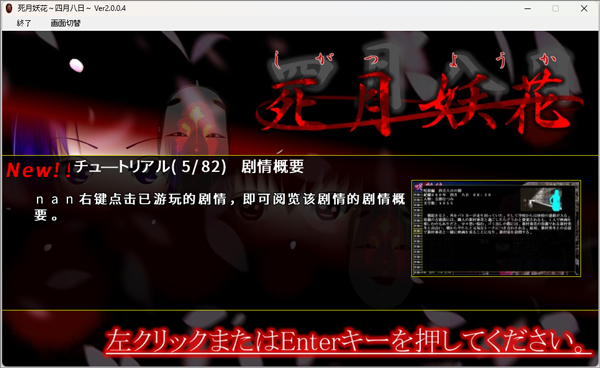Click the 左クリックまたはEnterキー prompt
This screenshot has width=600, height=368.
click(x=348, y=340)
